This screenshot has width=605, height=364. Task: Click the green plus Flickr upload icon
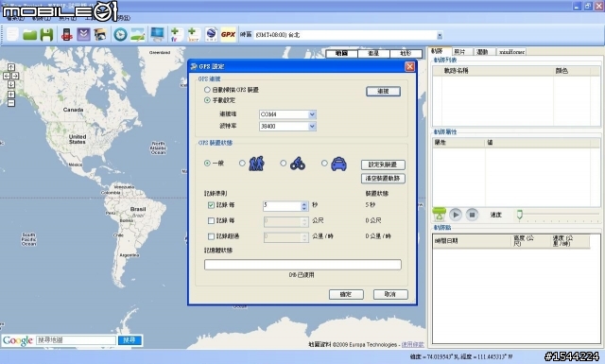coord(177,35)
